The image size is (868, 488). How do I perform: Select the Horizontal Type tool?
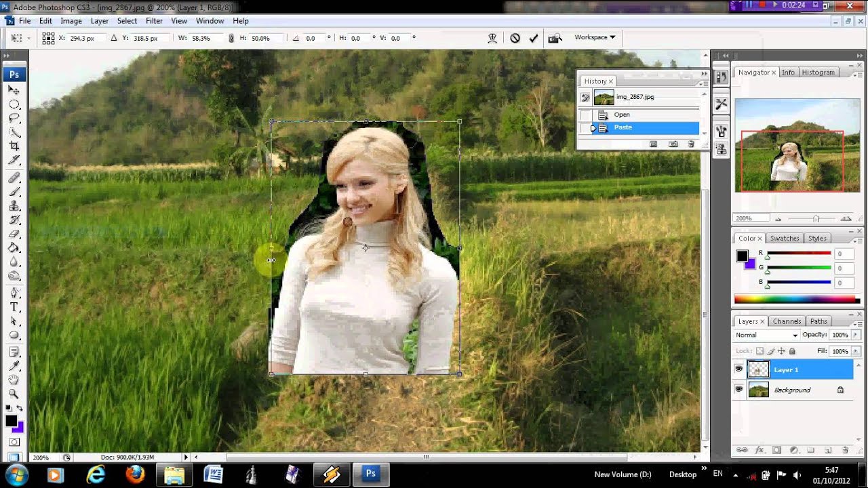coord(14,307)
